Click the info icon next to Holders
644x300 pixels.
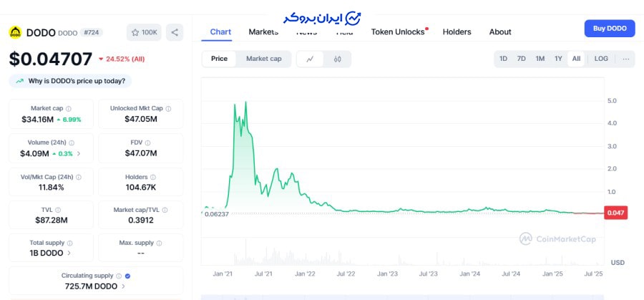(154, 177)
